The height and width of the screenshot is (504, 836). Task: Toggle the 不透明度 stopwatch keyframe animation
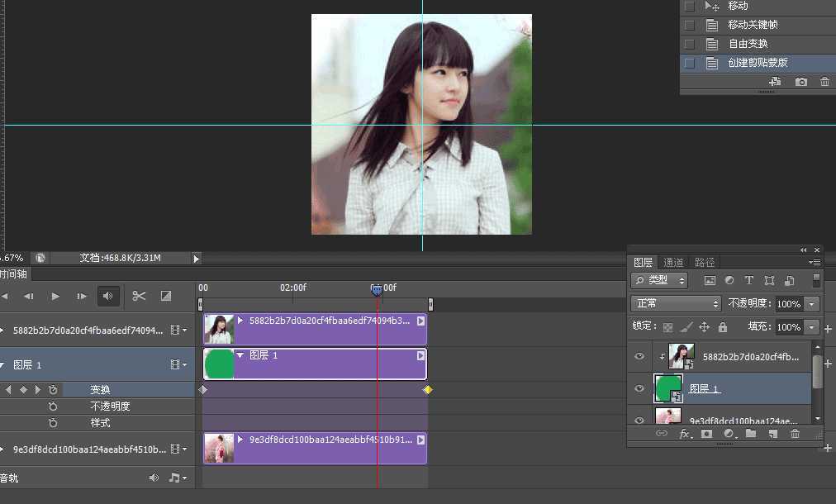point(53,407)
